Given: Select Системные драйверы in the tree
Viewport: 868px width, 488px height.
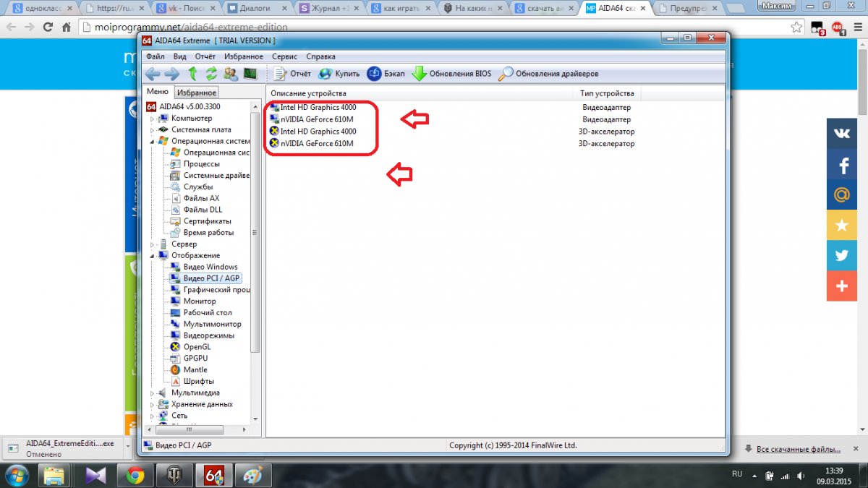Looking at the screenshot, I should 216,175.
